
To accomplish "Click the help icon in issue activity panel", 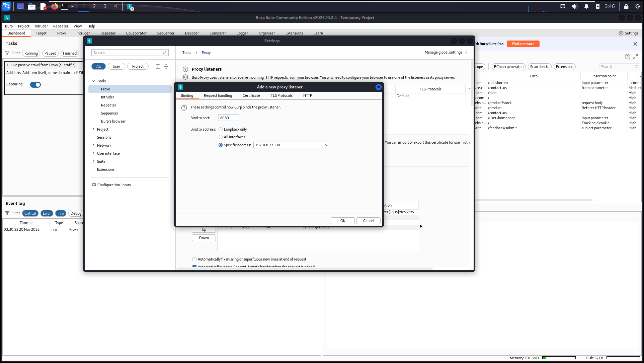I will pyautogui.click(x=628, y=57).
